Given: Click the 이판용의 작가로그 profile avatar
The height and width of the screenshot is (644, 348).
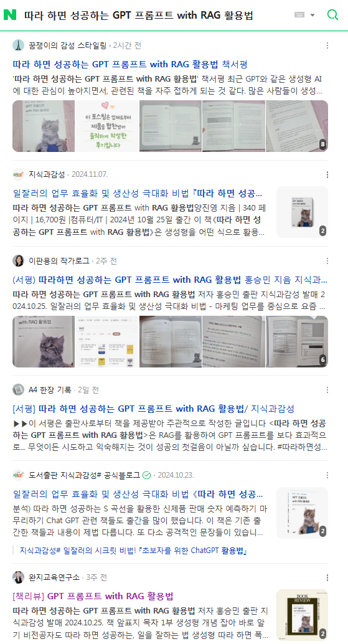Looking at the screenshot, I should (x=18, y=261).
